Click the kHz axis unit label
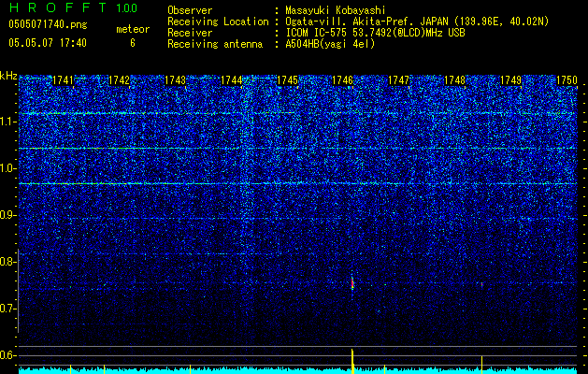The height and width of the screenshot is (374, 588). point(8,76)
